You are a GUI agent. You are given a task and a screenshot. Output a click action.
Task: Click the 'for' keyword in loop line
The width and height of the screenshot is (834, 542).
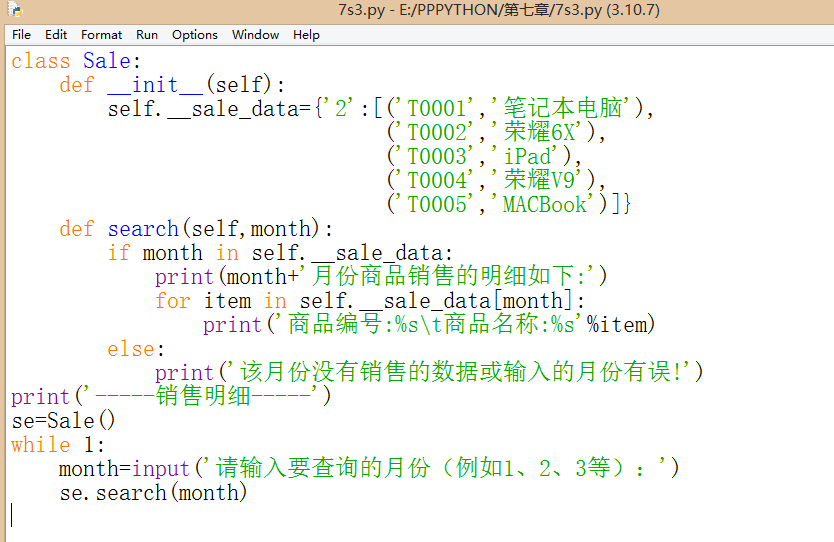pos(173,301)
